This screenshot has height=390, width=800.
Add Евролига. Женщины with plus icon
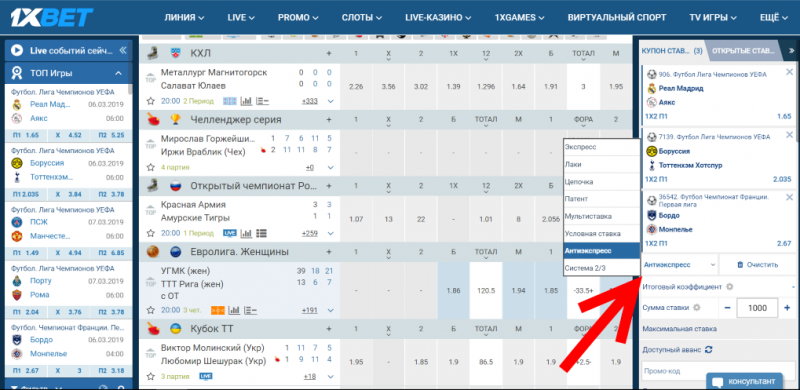pyautogui.click(x=329, y=252)
